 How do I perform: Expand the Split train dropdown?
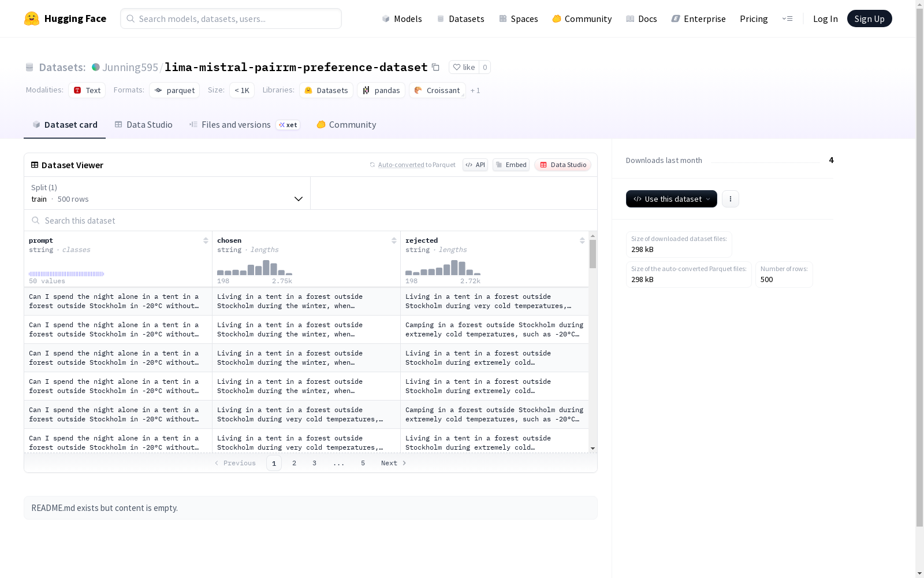167,193
